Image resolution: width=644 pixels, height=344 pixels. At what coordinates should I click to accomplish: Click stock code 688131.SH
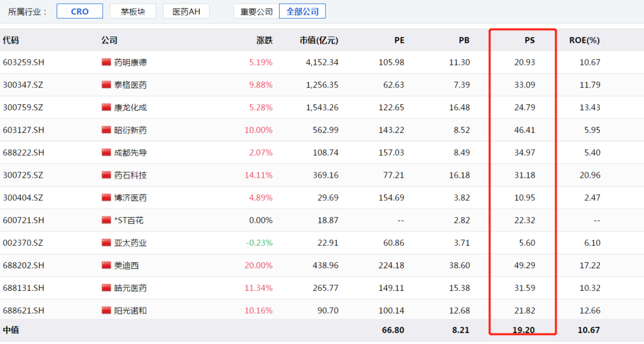(x=23, y=288)
